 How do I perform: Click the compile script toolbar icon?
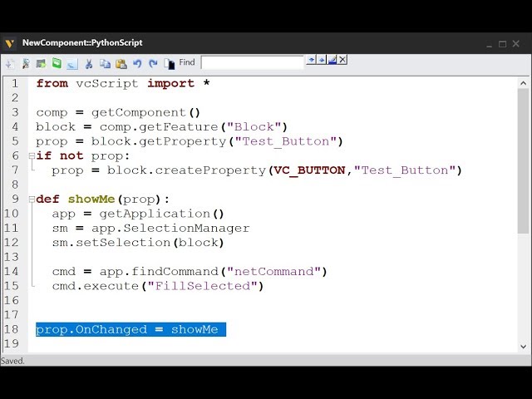click(x=26, y=63)
